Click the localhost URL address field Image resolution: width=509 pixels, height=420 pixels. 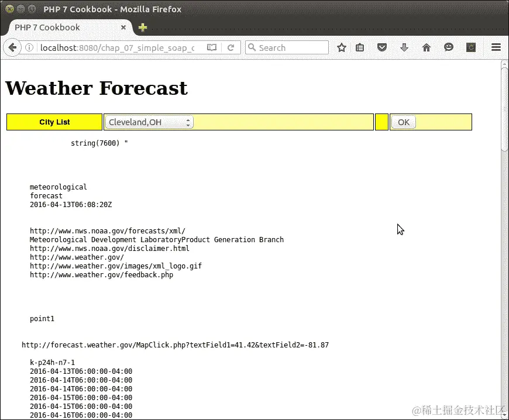pos(117,48)
